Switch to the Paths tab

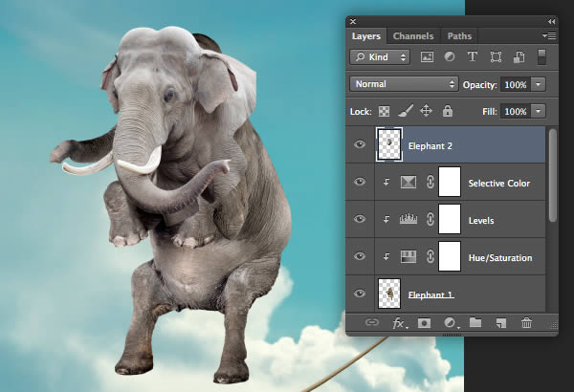[459, 36]
